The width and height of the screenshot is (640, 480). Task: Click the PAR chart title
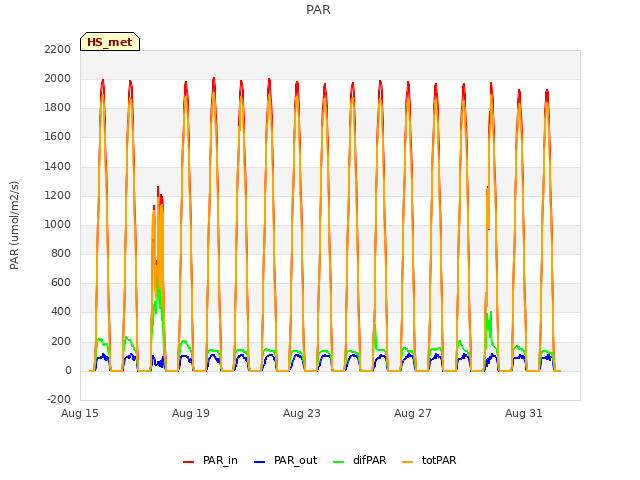(318, 9)
